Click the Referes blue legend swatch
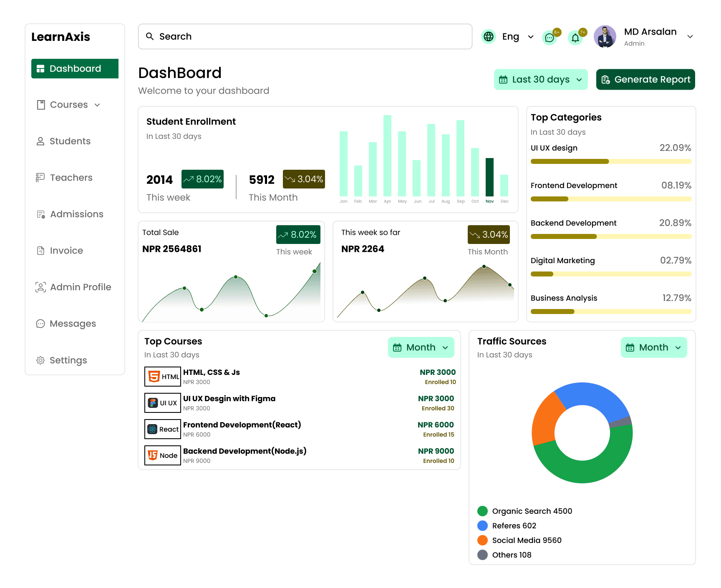 (x=482, y=525)
